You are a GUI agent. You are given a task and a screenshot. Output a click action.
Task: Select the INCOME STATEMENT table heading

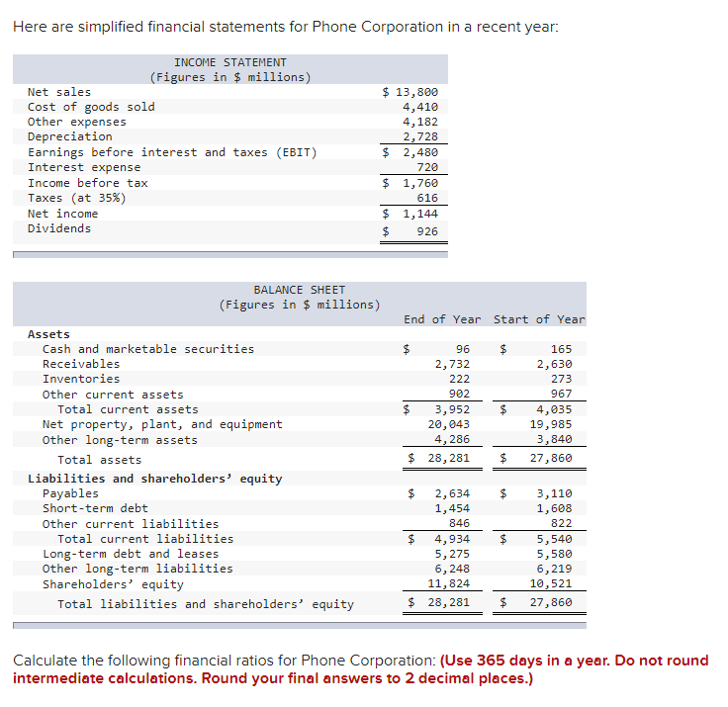pos(230,62)
